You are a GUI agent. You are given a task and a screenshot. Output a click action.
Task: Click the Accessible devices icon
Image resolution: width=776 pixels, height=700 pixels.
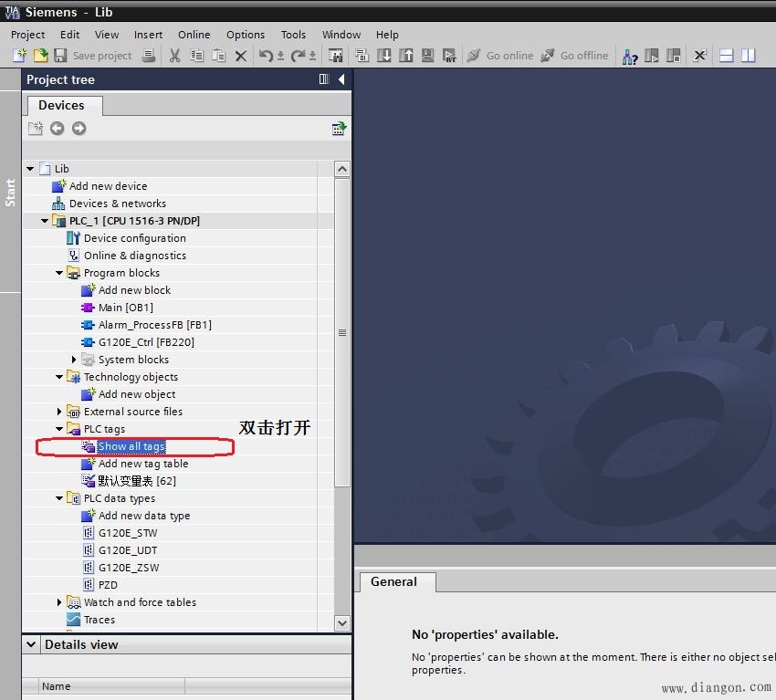coord(630,56)
